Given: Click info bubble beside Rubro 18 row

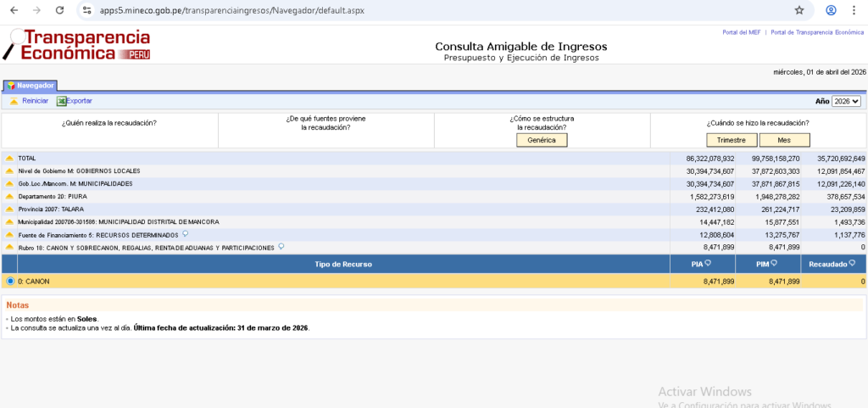Looking at the screenshot, I should pos(281,247).
